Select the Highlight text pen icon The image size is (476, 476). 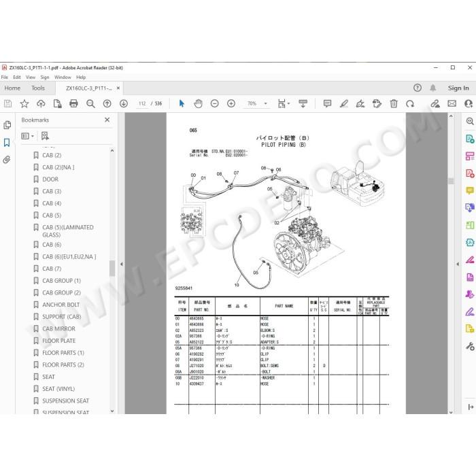344,104
